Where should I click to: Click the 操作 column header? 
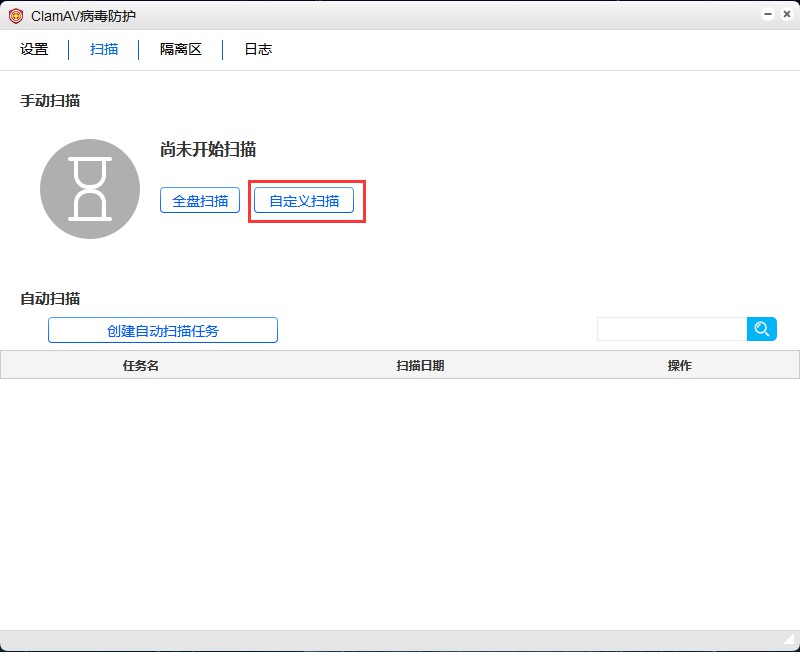(x=680, y=365)
